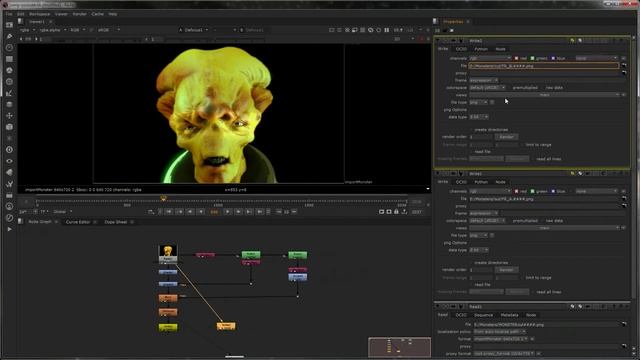
Task: Open channels dropdown in highlighted Write panel
Action: 490,58
